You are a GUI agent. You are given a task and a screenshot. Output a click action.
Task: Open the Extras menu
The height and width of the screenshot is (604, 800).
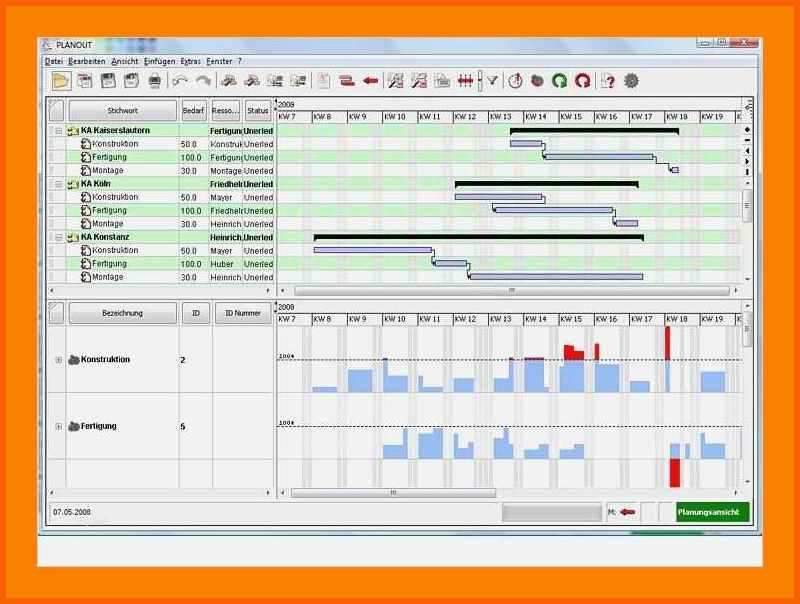tap(190, 61)
